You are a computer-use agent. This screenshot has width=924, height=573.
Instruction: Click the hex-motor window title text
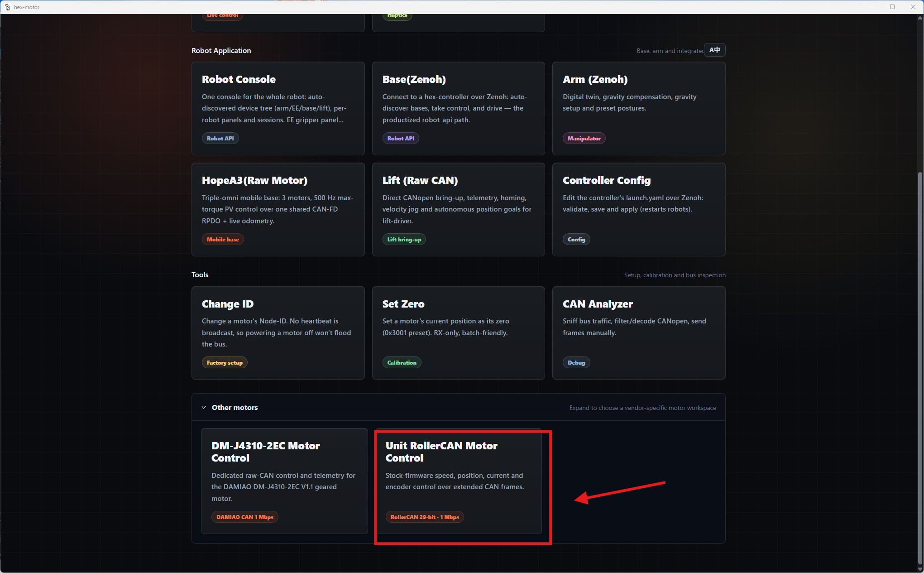27,7
